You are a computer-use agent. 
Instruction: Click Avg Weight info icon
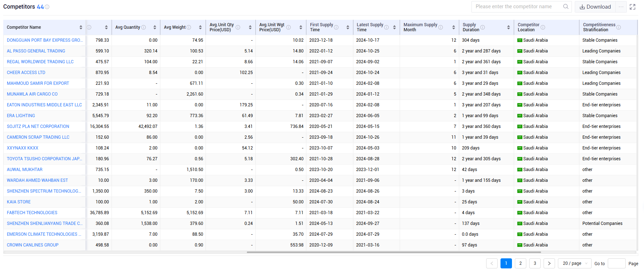pos(189,27)
